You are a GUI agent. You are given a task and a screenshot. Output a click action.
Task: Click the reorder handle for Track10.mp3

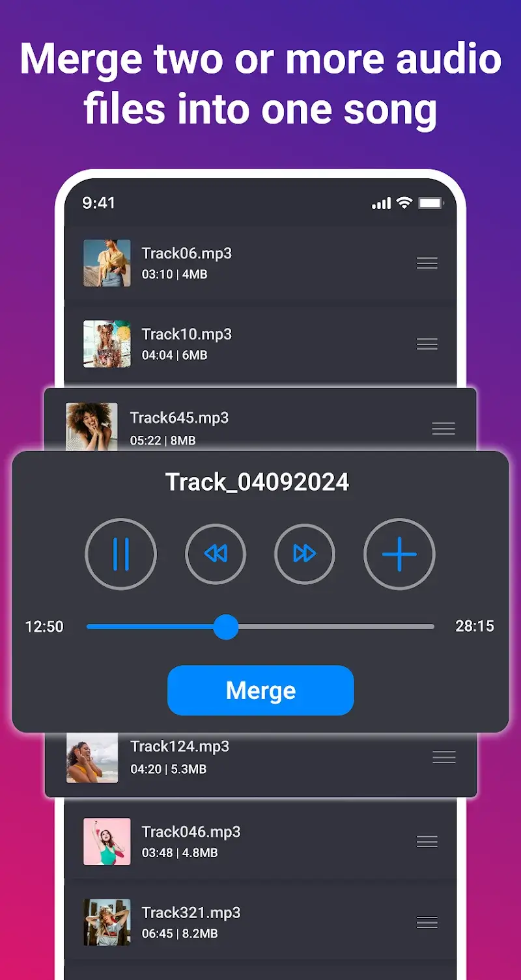coord(427,344)
